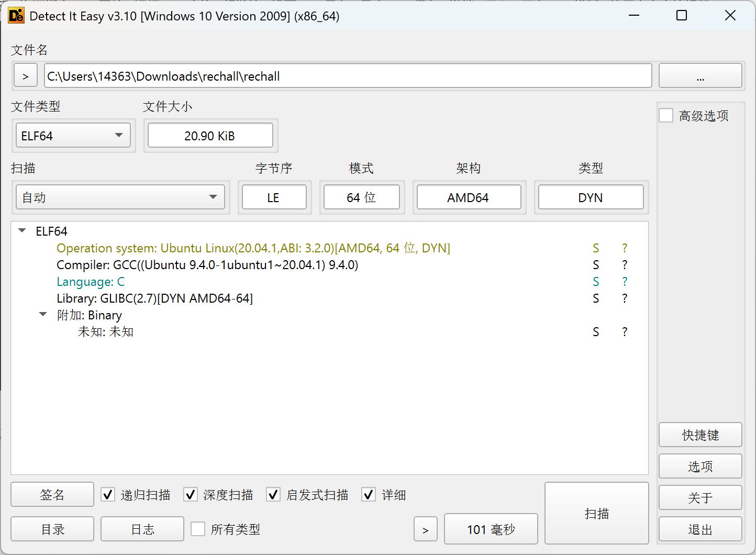The width and height of the screenshot is (756, 555).
Task: Collapse the 附加: Binary tree node
Action: tap(43, 315)
